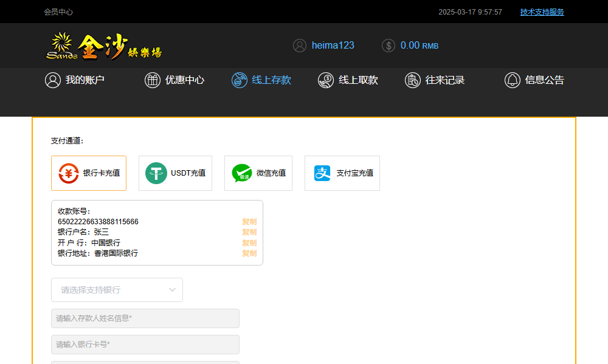Click the user avatar icon beside heima123

coord(299,46)
